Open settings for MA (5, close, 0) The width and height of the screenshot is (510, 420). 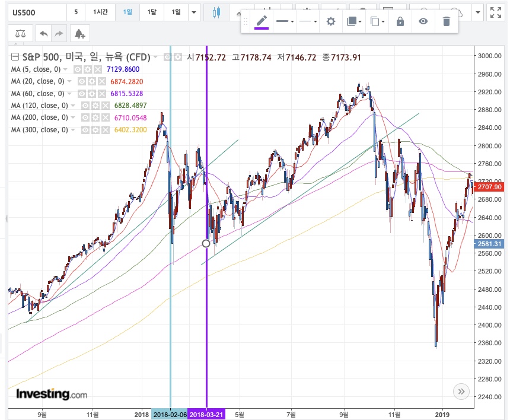point(88,69)
